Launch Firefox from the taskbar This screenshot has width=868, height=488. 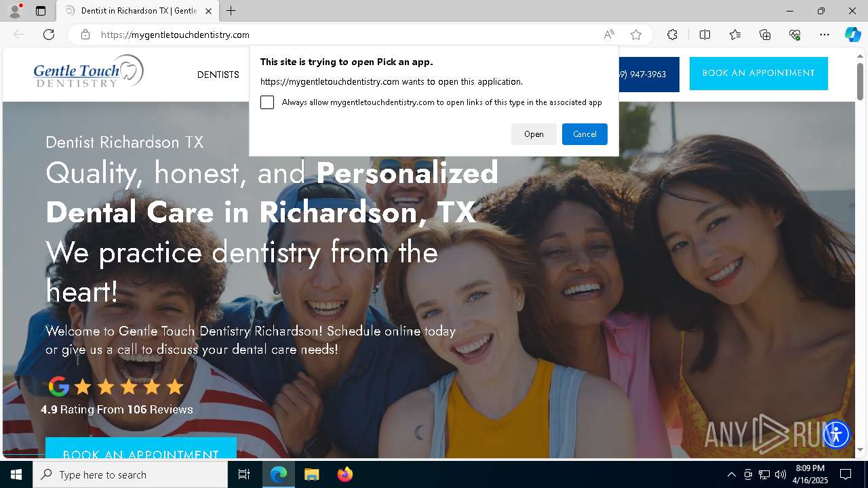tap(344, 474)
